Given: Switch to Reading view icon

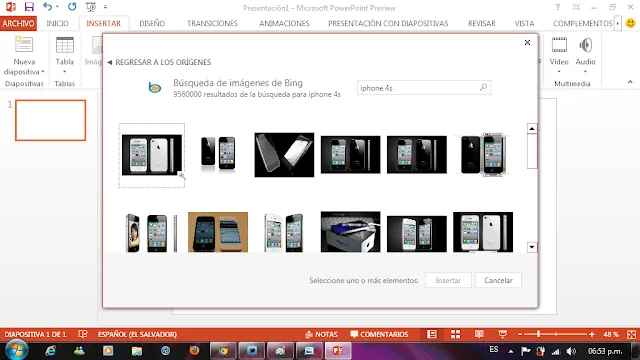Looking at the screenshot, I should click(479, 334).
